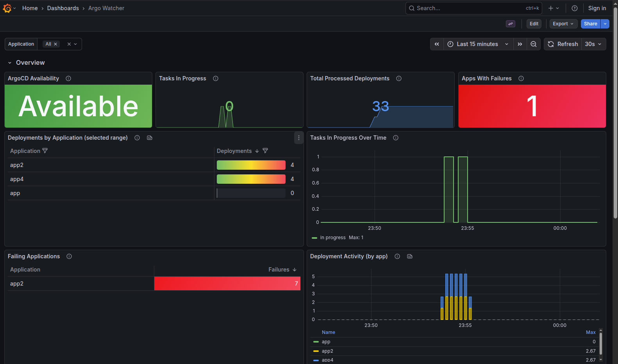Click the Deployment Activity (by app) title
The image size is (618, 364).
pyautogui.click(x=349, y=256)
